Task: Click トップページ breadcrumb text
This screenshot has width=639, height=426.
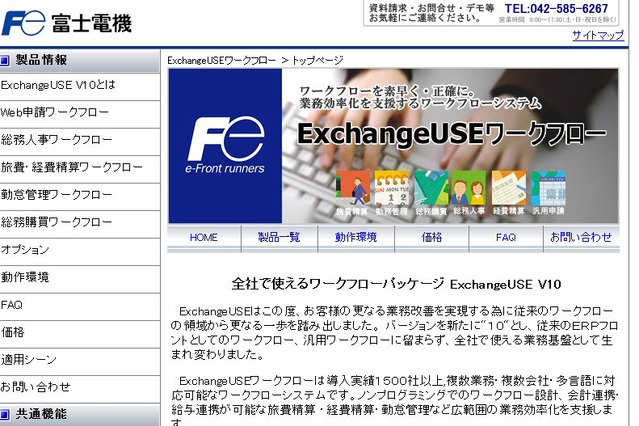Action: pos(318,61)
